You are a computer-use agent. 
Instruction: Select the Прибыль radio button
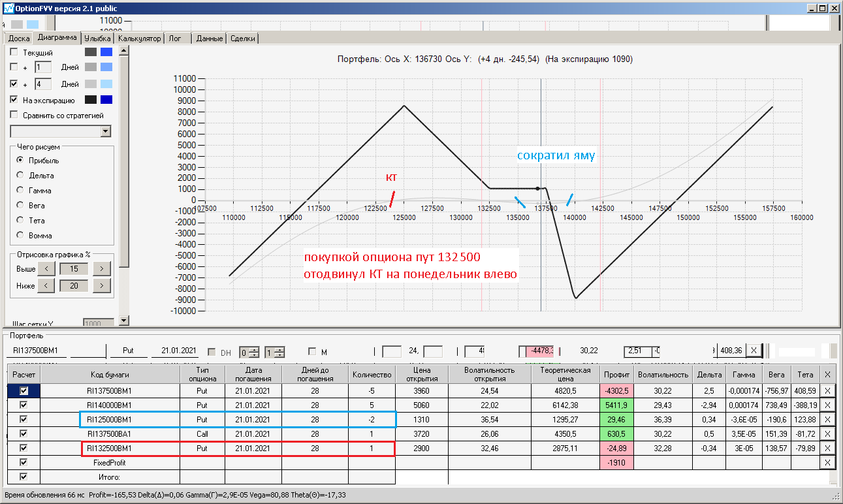click(20, 160)
